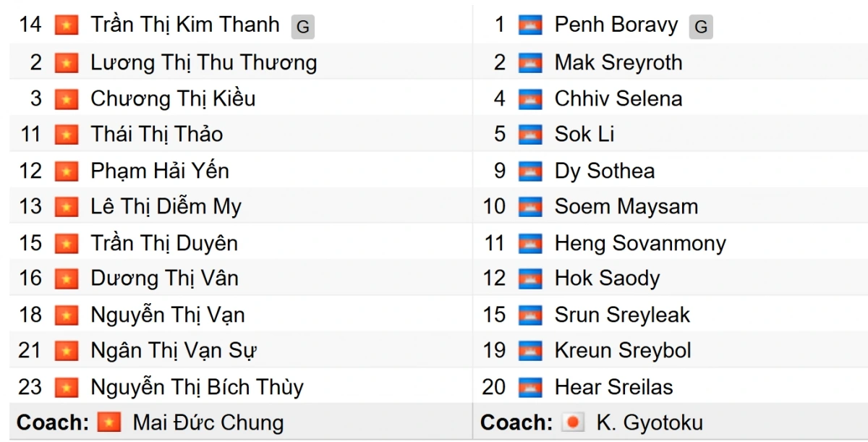Open player Chhiv Selena

pyautogui.click(x=618, y=98)
